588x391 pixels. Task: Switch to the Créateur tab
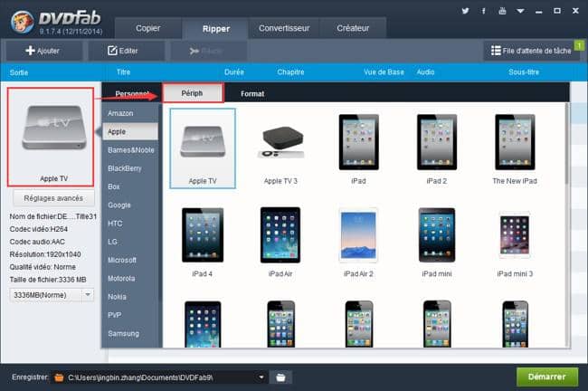(x=353, y=28)
